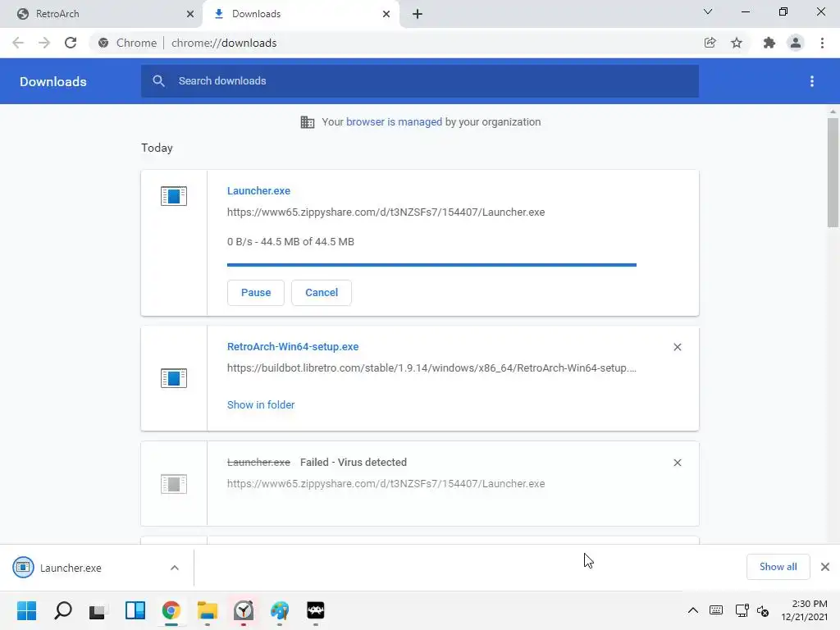Viewport: 840px width, 630px height.
Task: Cancel the Launcher.exe download
Action: point(322,293)
